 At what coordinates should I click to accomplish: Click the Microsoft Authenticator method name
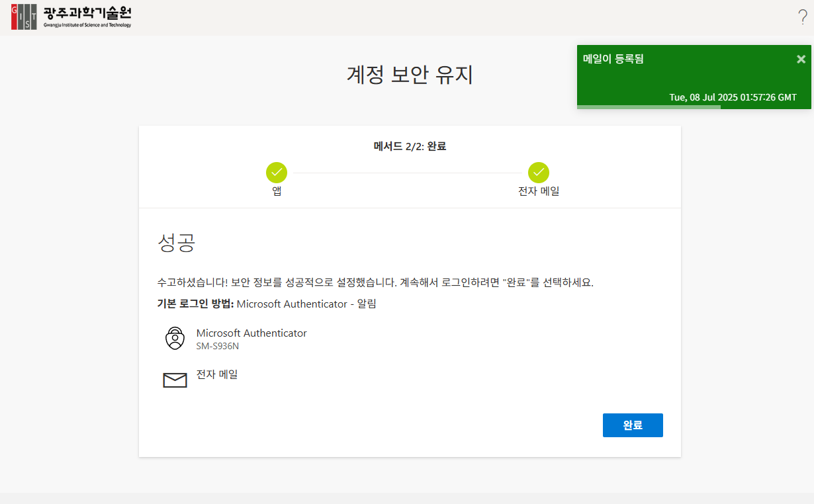point(251,333)
